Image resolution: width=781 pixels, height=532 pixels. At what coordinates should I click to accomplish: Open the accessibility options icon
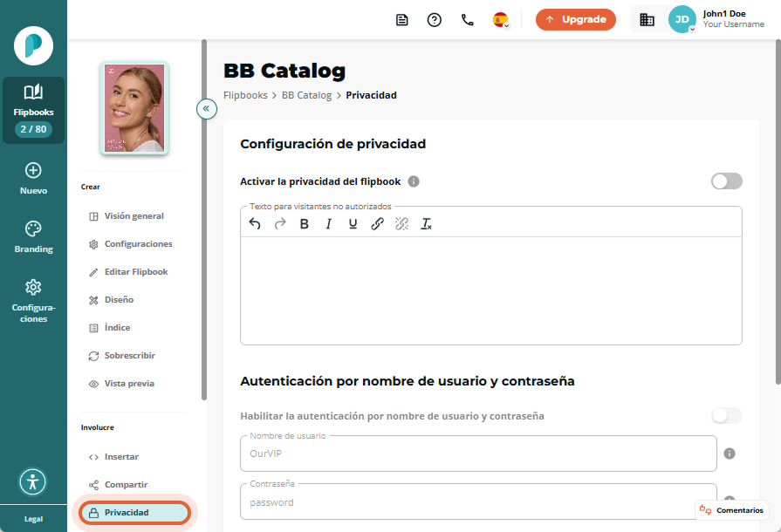[x=33, y=481]
